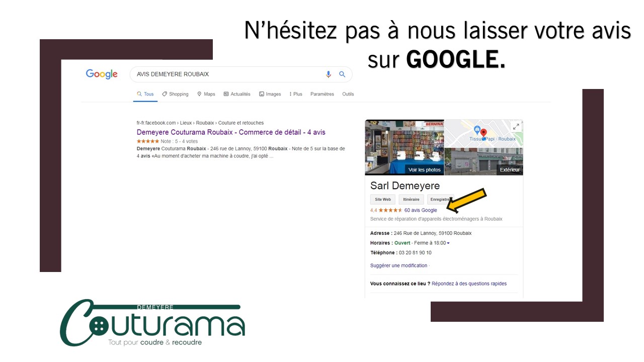Click the business category text about réparation d'appareils

click(436, 219)
